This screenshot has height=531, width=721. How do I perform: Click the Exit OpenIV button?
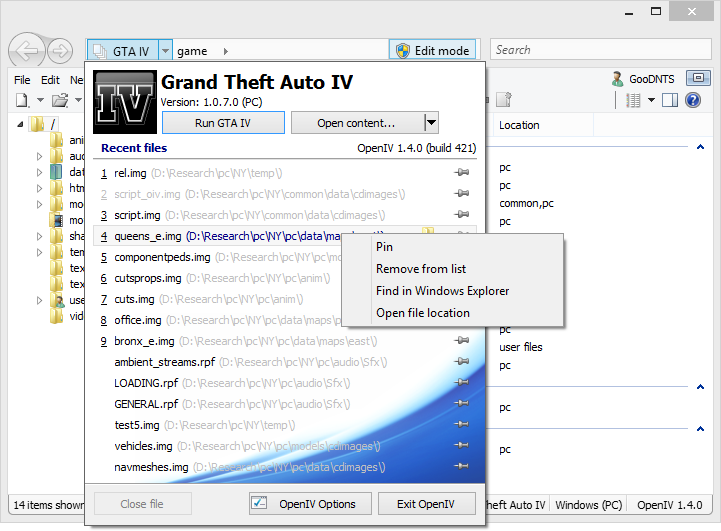point(425,504)
